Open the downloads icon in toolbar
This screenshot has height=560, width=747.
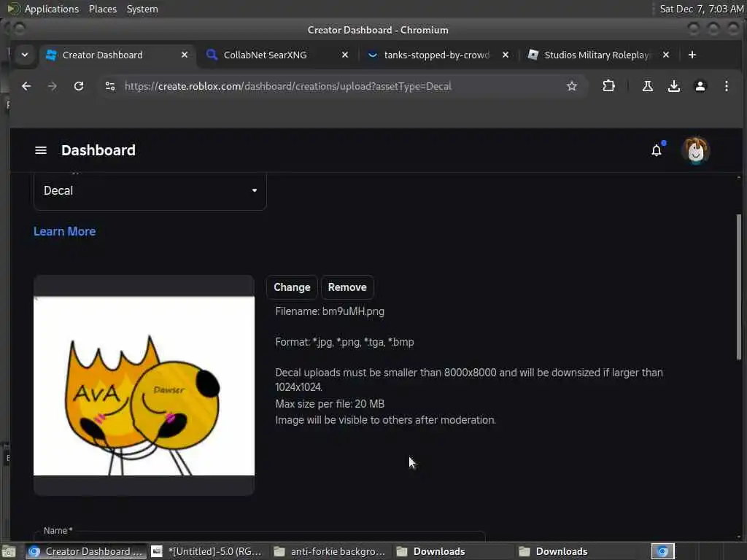[673, 86]
